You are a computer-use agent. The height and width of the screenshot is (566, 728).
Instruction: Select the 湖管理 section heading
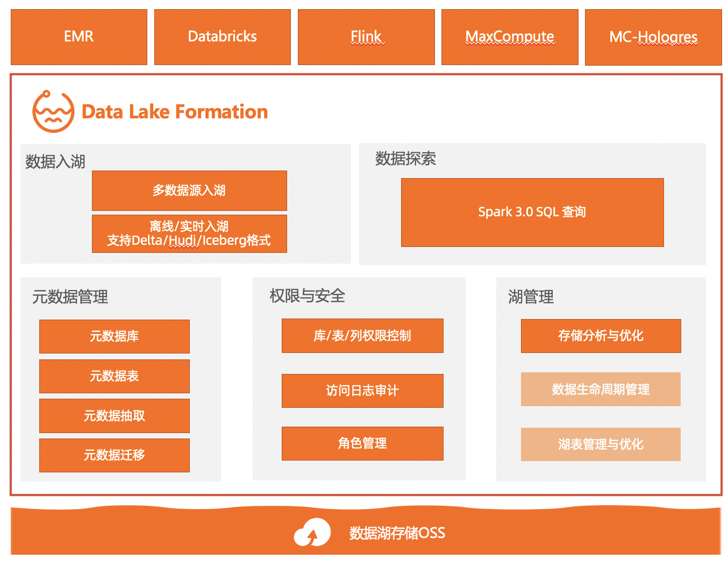tap(531, 296)
